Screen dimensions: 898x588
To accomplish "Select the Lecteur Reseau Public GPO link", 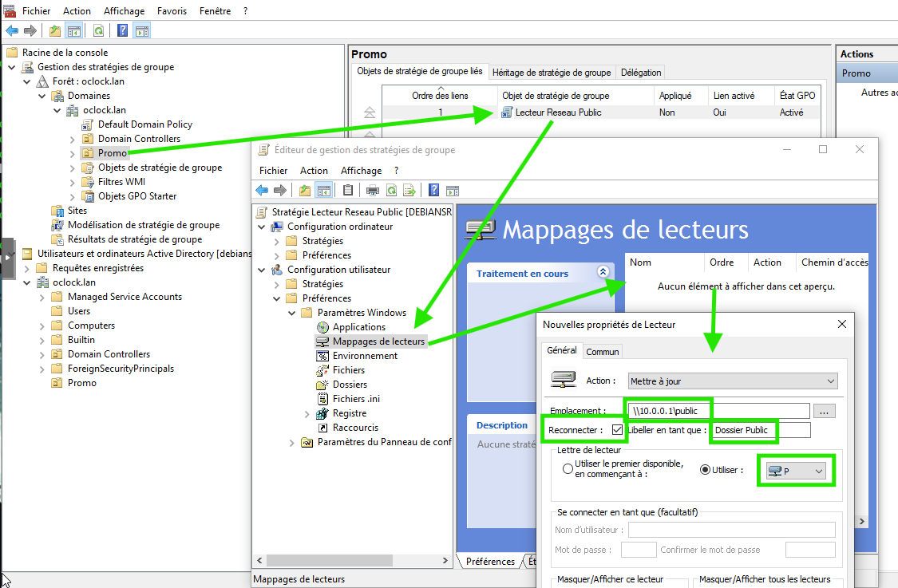I will coord(557,112).
